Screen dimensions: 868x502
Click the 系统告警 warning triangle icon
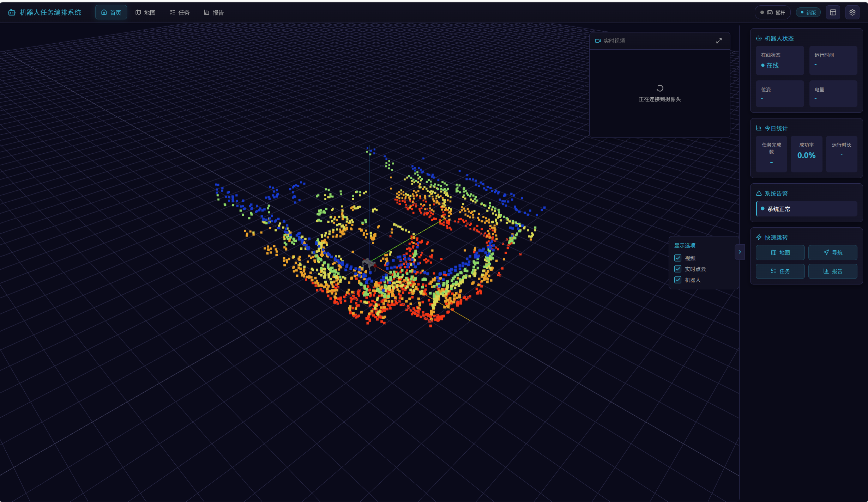pyautogui.click(x=759, y=194)
